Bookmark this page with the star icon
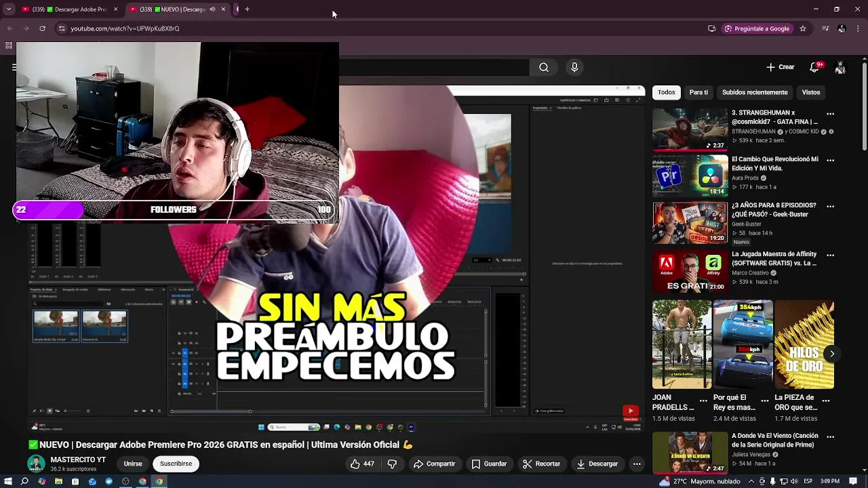868x488 pixels. [803, 28]
